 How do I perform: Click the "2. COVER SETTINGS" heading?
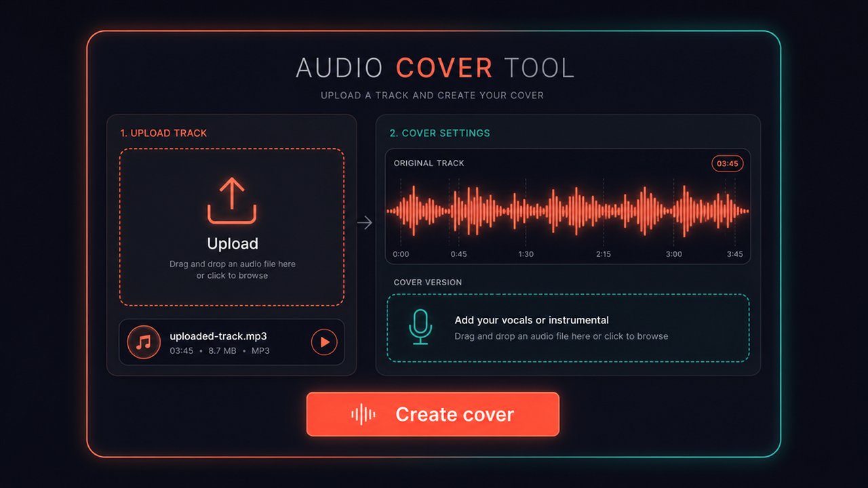(x=439, y=133)
